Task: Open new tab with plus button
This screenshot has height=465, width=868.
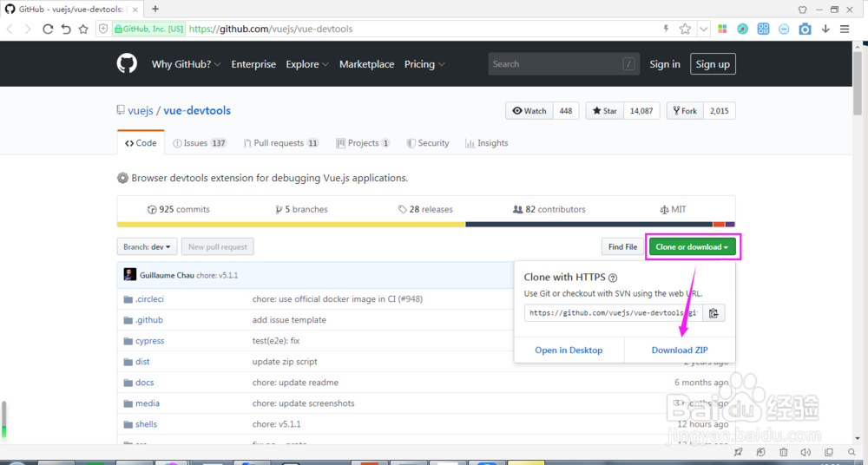Action: coord(155,9)
